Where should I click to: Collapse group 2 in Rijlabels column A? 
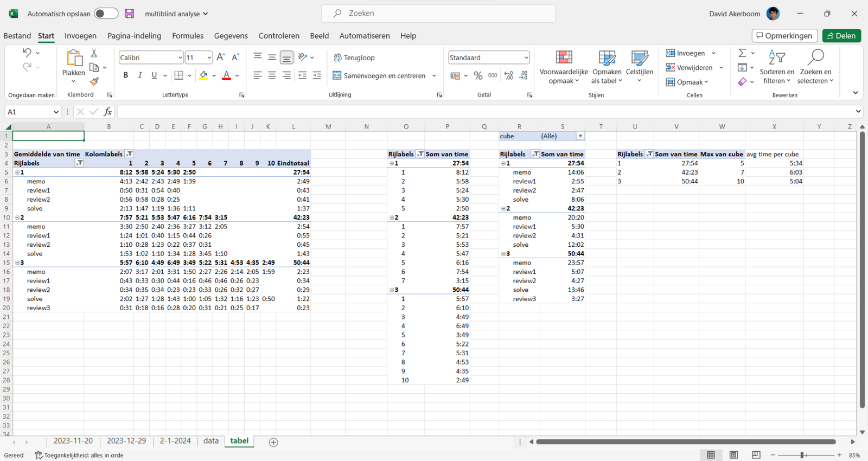[x=17, y=217]
